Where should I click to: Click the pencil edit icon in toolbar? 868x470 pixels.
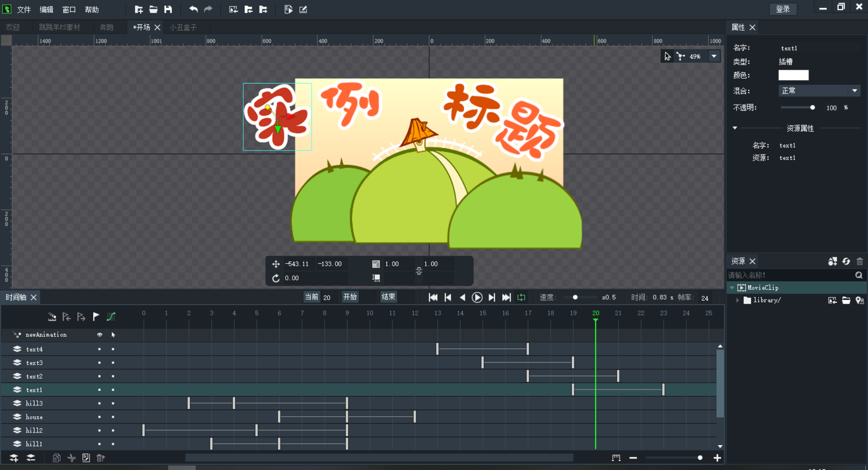(x=303, y=9)
